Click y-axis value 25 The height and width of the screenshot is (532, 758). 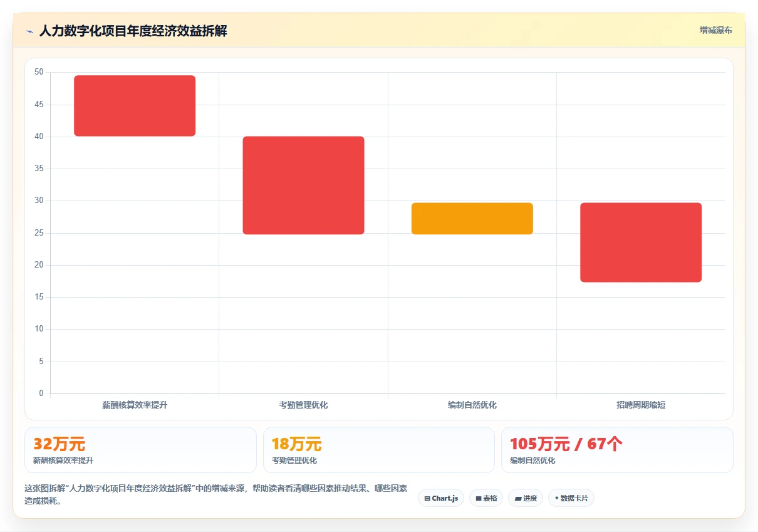point(39,233)
